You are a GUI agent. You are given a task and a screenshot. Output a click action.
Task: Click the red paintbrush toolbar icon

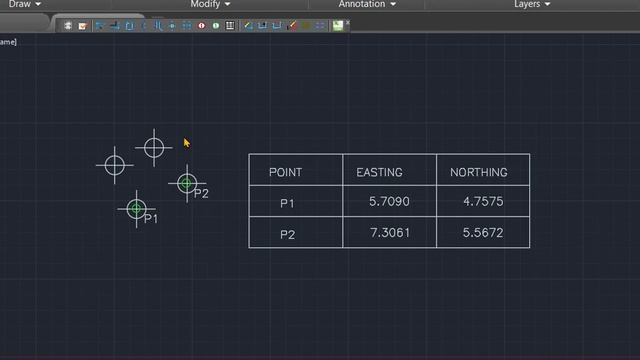(291, 26)
